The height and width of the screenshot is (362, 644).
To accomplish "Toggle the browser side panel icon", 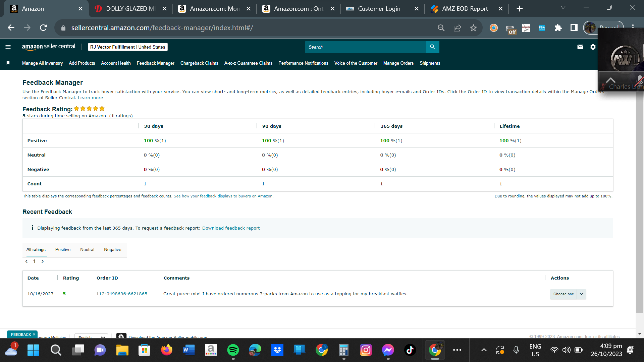I will [x=574, y=28].
